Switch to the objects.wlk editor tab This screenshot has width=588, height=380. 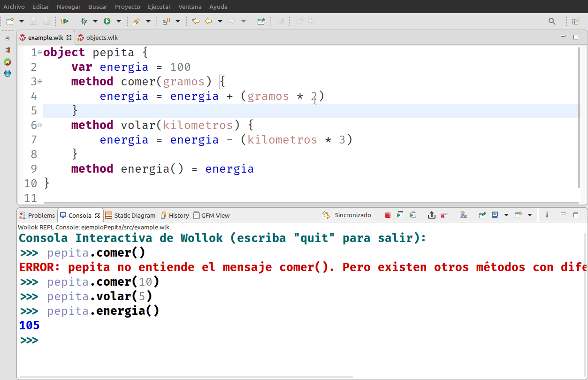click(x=101, y=38)
